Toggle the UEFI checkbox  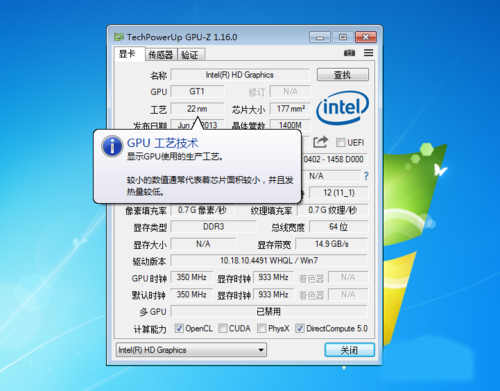click(340, 142)
